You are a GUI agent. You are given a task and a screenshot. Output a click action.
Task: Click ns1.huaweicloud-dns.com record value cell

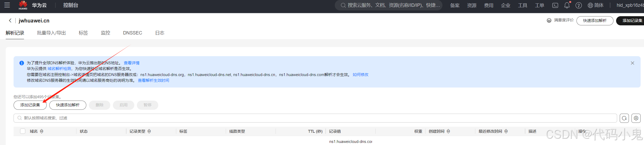(351, 142)
